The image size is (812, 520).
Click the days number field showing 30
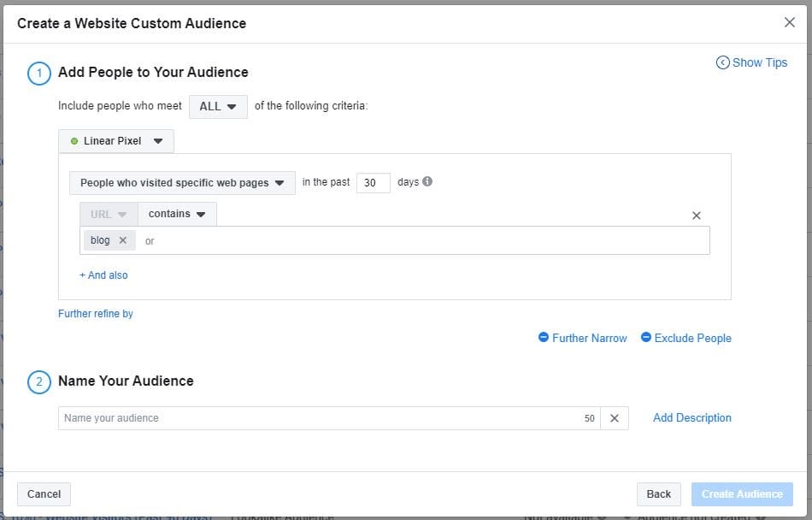(373, 183)
